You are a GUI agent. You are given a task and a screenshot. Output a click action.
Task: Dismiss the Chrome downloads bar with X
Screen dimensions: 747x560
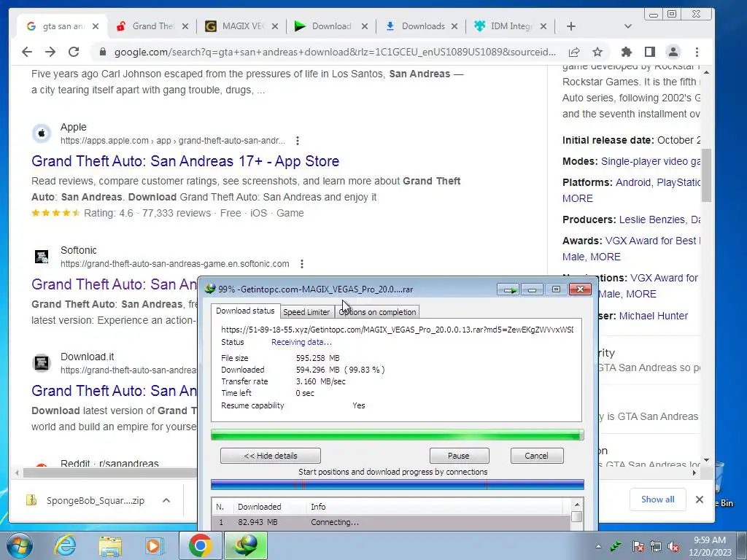700,499
